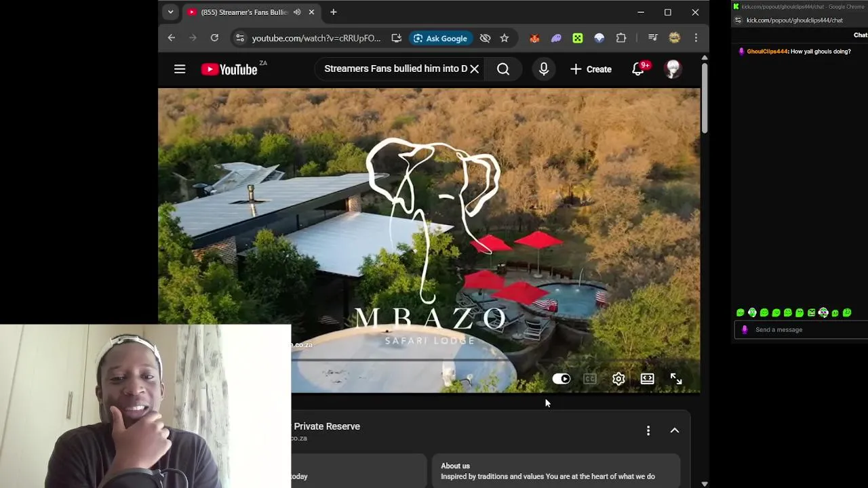Open the YouTube hamburger guide menu

(x=180, y=69)
